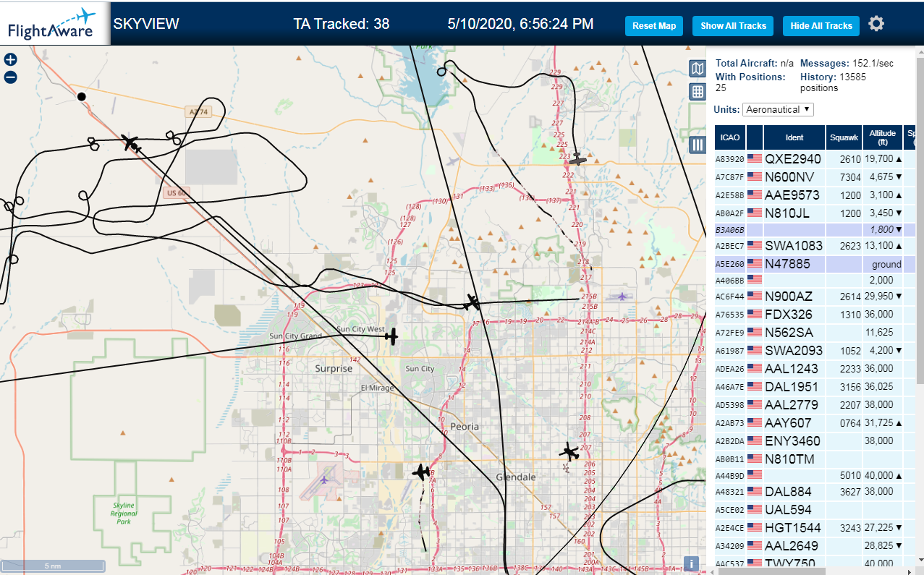Select highlighted row N47885
Image resolution: width=924 pixels, height=575 pixels.
[x=815, y=264]
